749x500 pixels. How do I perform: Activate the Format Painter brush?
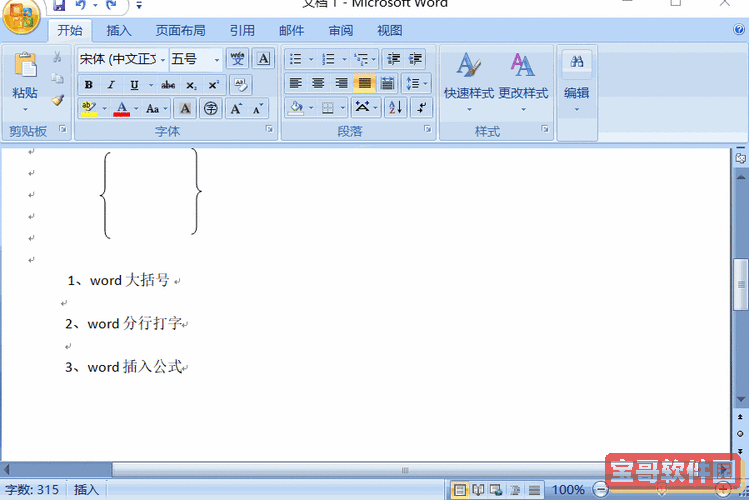(57, 100)
